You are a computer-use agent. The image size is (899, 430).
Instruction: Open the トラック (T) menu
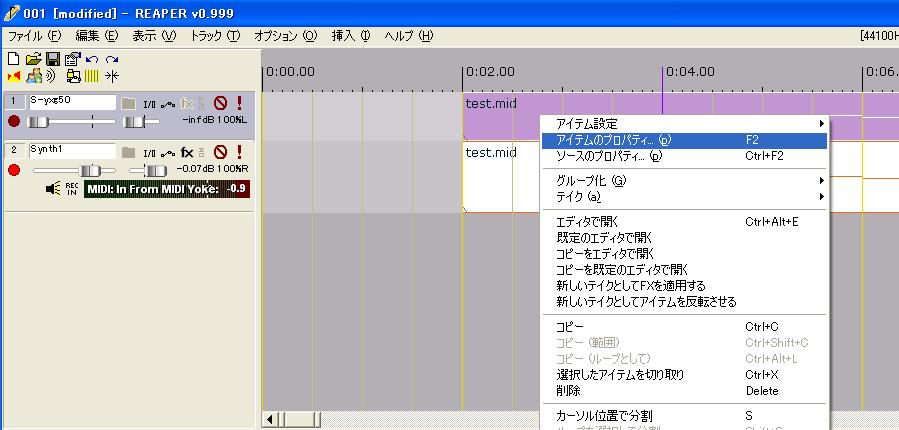point(215,36)
